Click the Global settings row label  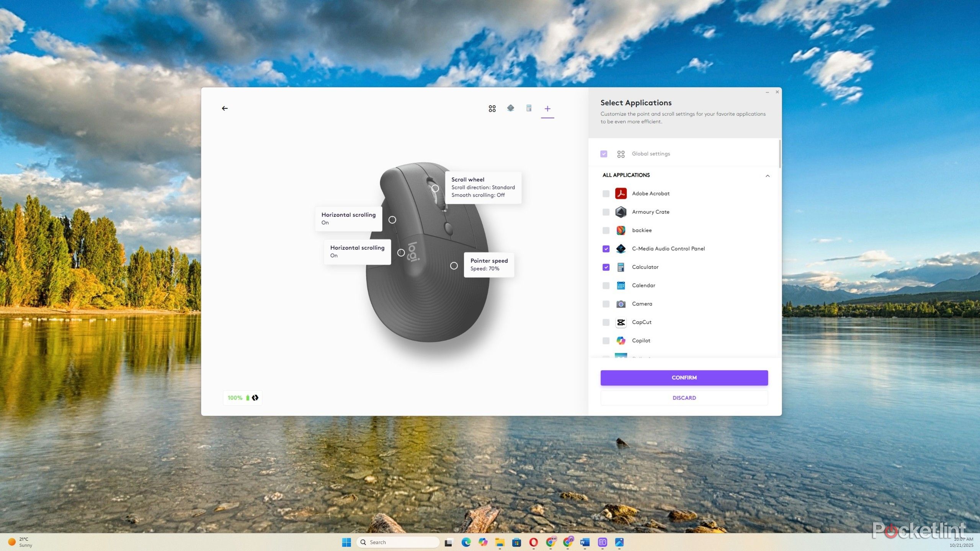[651, 154]
